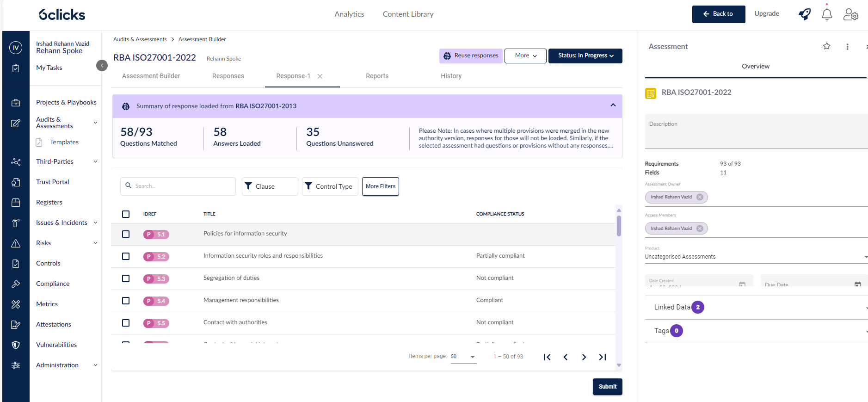The width and height of the screenshot is (868, 402).
Task: Tick the checkbox for row 5.1
Action: pos(126,234)
